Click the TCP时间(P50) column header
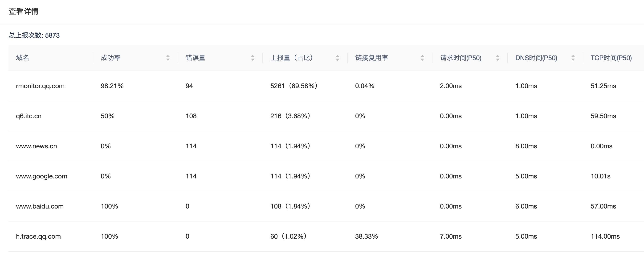This screenshot has height=260, width=644. pos(611,58)
